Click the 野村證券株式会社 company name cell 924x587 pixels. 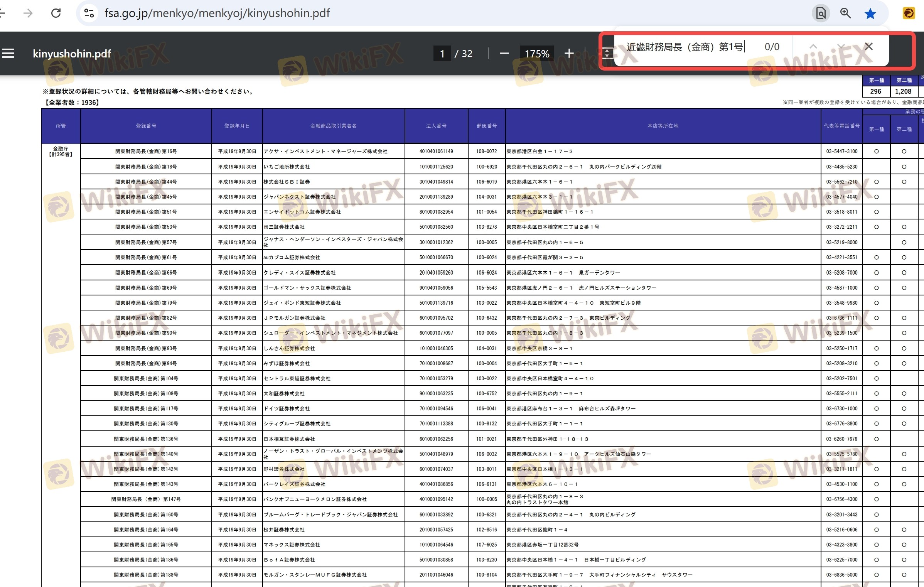click(x=284, y=469)
